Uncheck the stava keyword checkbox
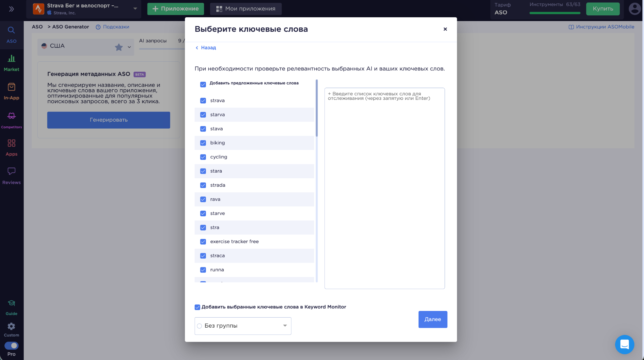Screen dimensions: 644x360 point(203,129)
